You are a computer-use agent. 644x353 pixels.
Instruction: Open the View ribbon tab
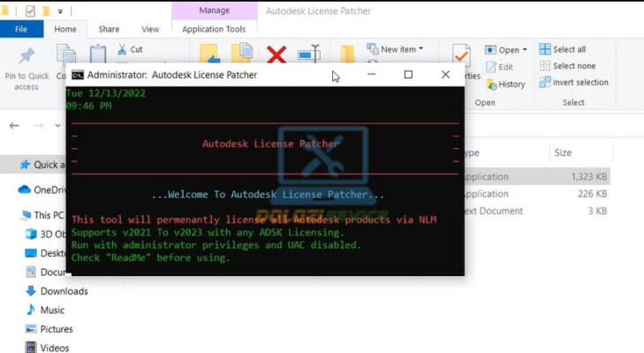point(150,29)
